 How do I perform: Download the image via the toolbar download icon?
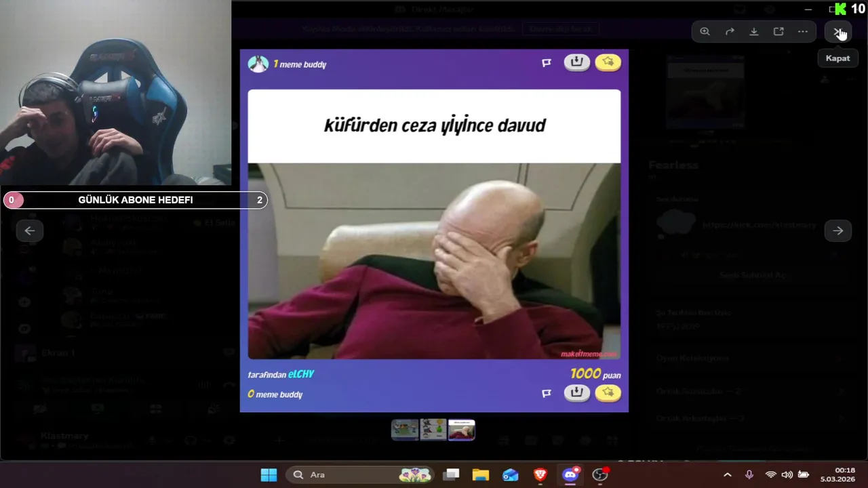(x=753, y=32)
